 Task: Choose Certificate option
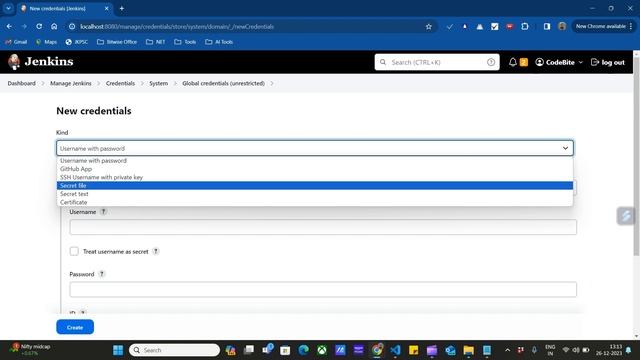[x=315, y=202]
